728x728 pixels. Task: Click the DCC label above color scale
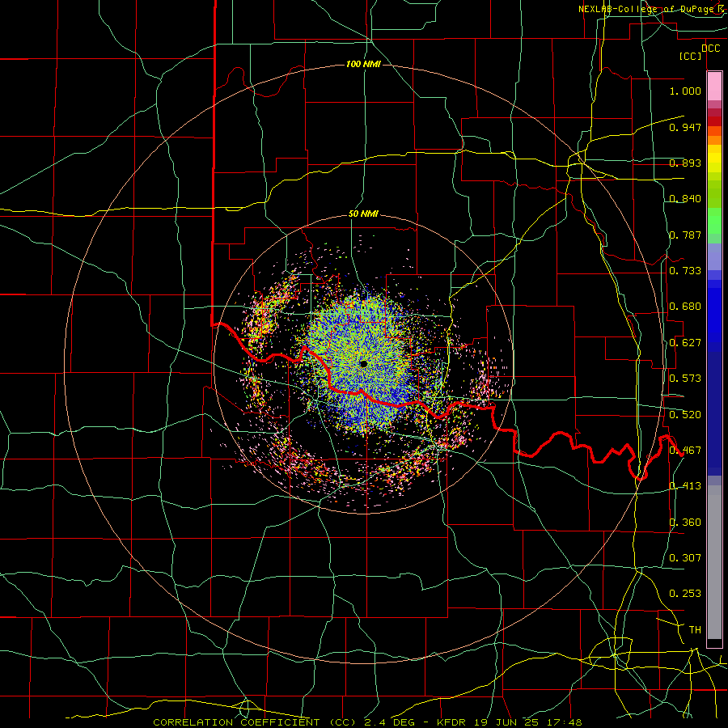click(x=710, y=49)
